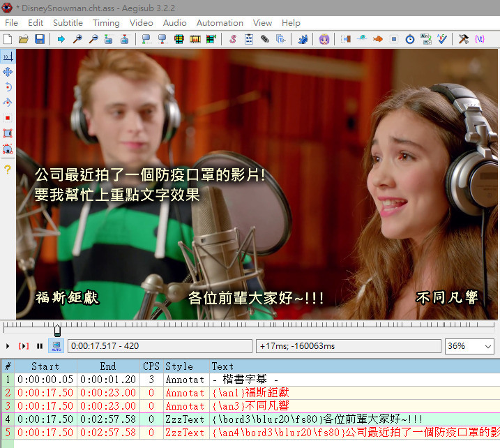
Task: Snap subtitle start to video
Action: pyautogui.click(x=146, y=39)
